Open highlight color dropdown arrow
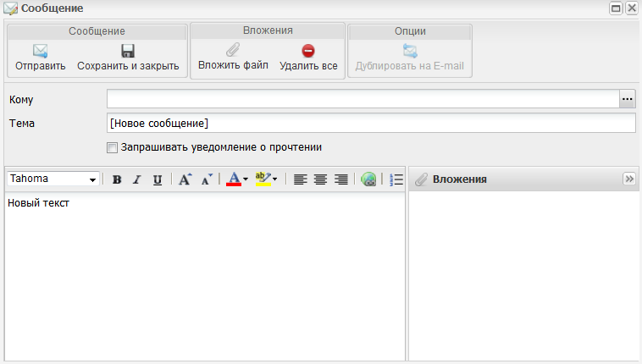This screenshot has height=364, width=642. [x=274, y=179]
